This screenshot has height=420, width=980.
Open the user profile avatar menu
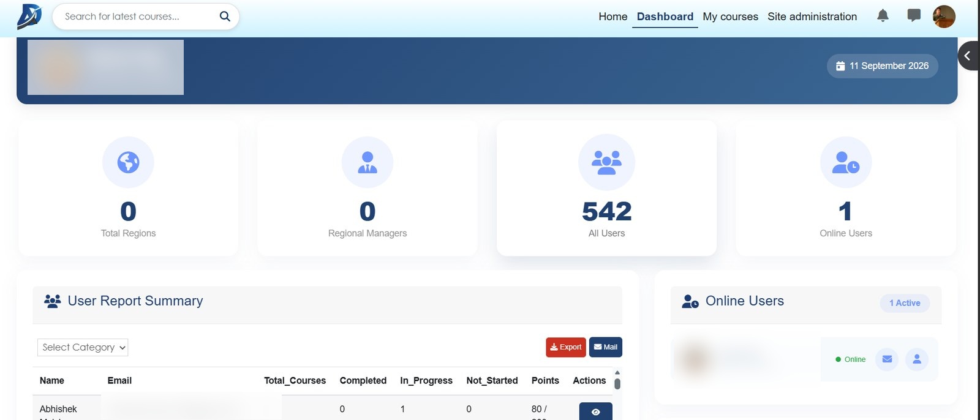click(944, 17)
